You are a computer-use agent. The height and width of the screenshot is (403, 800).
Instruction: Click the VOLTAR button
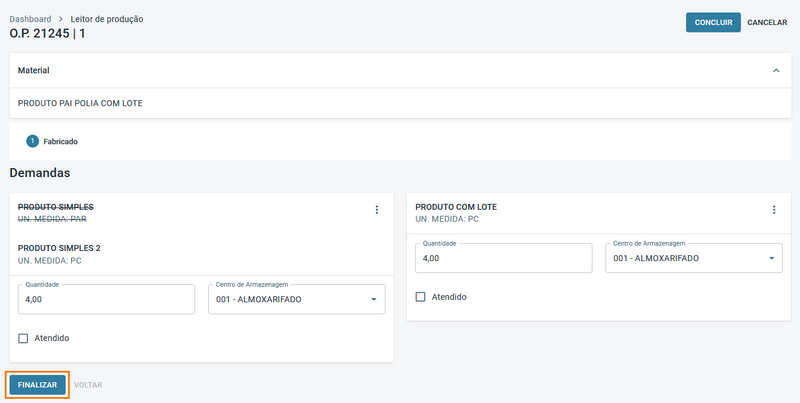(88, 384)
